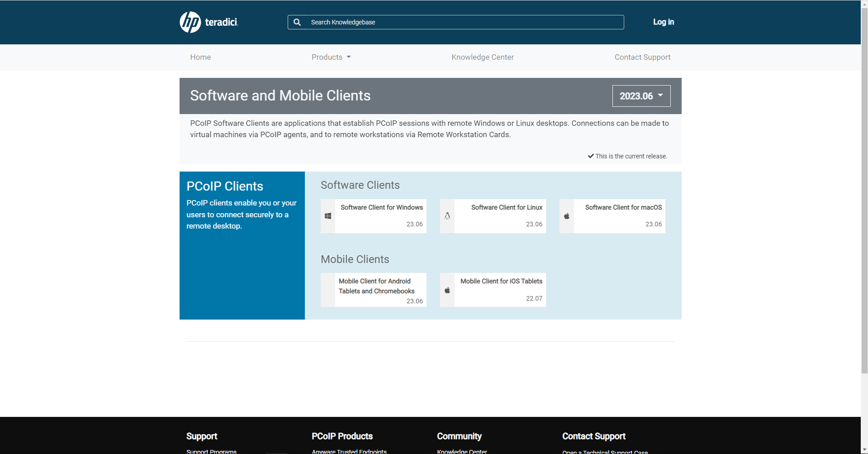Click the Windows logo icon

[x=328, y=216]
